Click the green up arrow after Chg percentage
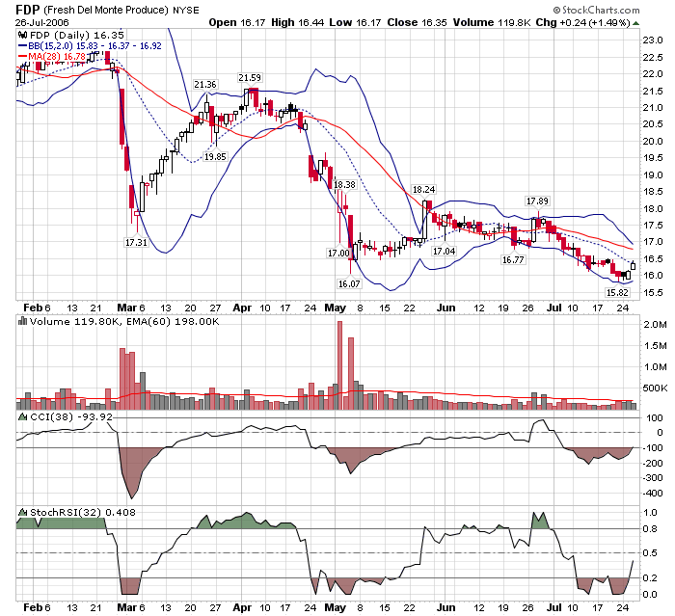 [x=635, y=23]
